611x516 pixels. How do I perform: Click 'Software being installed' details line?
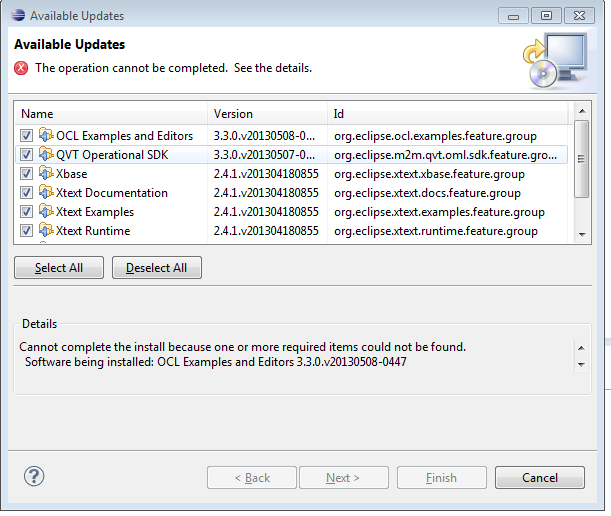pos(215,362)
